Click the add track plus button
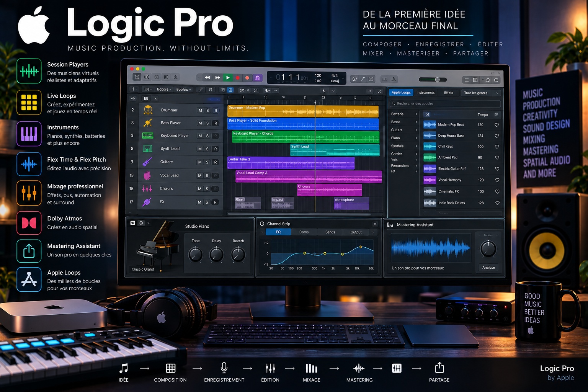The image size is (588, 392). (134, 89)
